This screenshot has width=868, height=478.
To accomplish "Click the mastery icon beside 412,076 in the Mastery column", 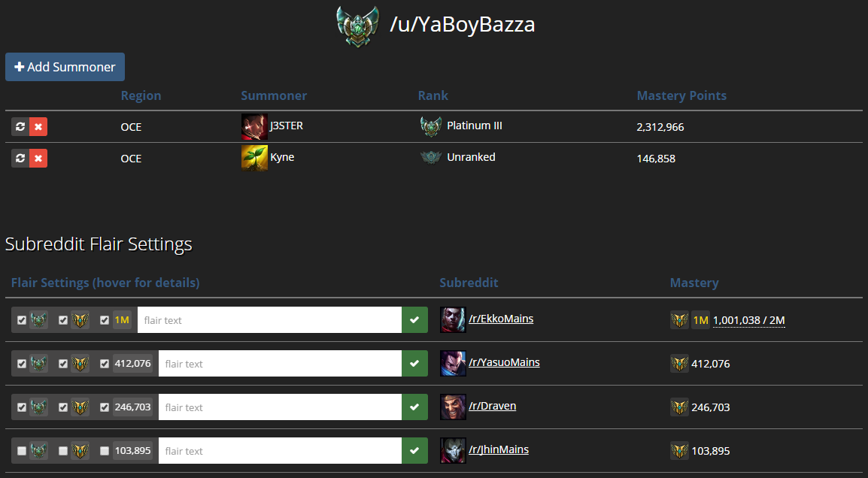I will pos(679,364).
